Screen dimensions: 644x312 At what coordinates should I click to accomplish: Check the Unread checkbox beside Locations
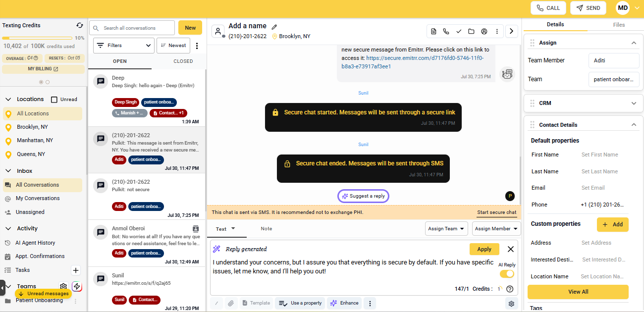click(54, 100)
